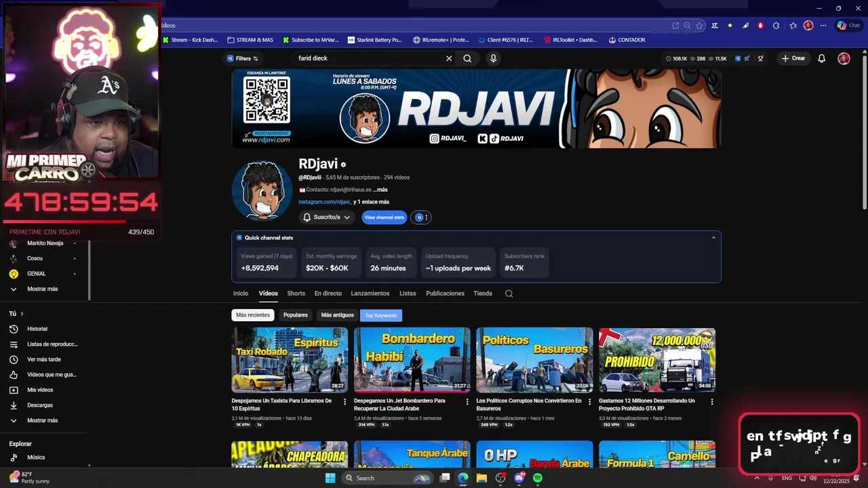
Task: Open Edge settings three-dots menu
Action: pyautogui.click(x=823, y=26)
